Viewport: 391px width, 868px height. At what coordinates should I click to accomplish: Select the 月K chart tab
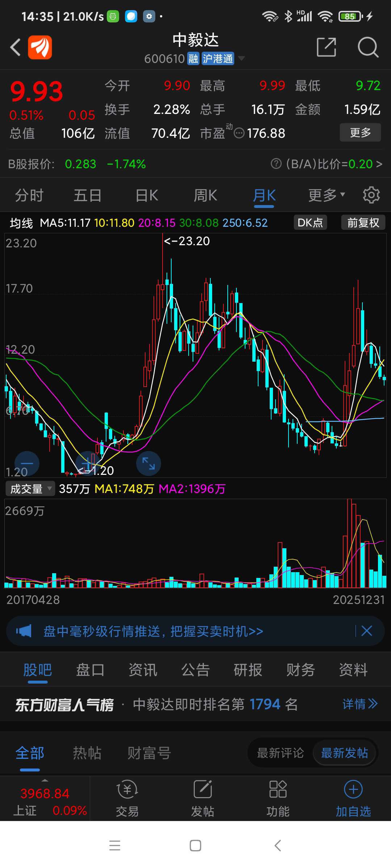pyautogui.click(x=264, y=195)
